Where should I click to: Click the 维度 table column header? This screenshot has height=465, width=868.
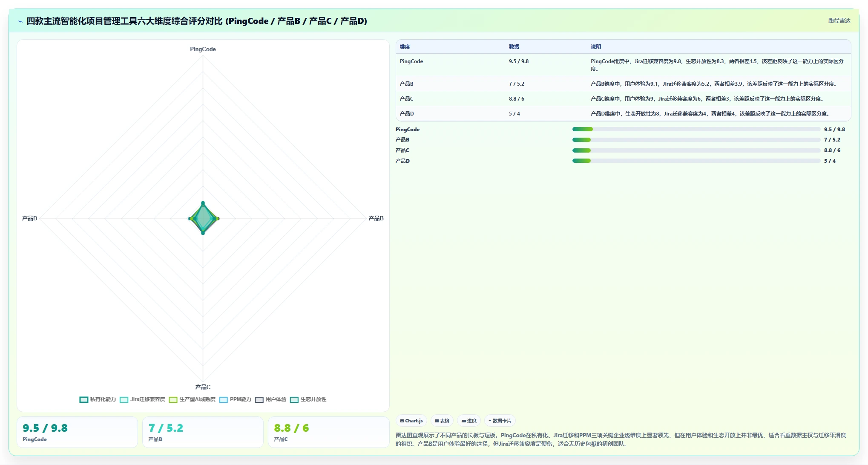coord(405,47)
